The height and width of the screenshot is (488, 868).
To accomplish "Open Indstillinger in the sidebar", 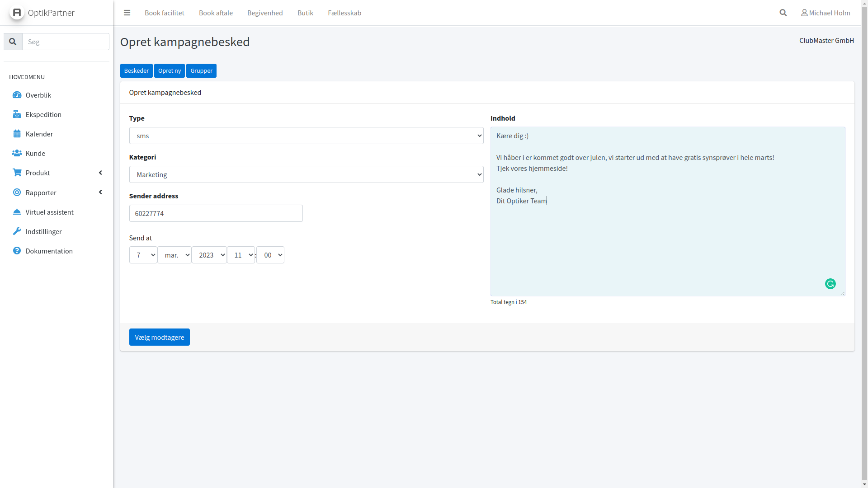I will point(43,231).
